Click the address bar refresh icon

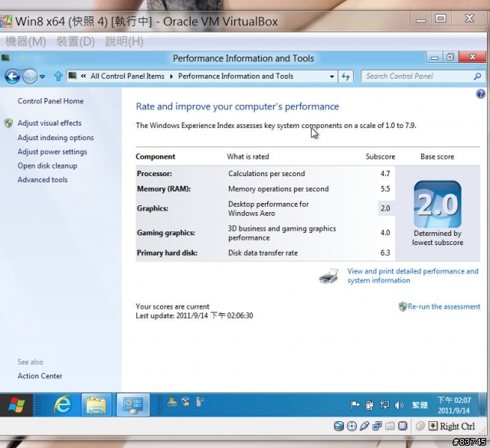pyautogui.click(x=345, y=77)
